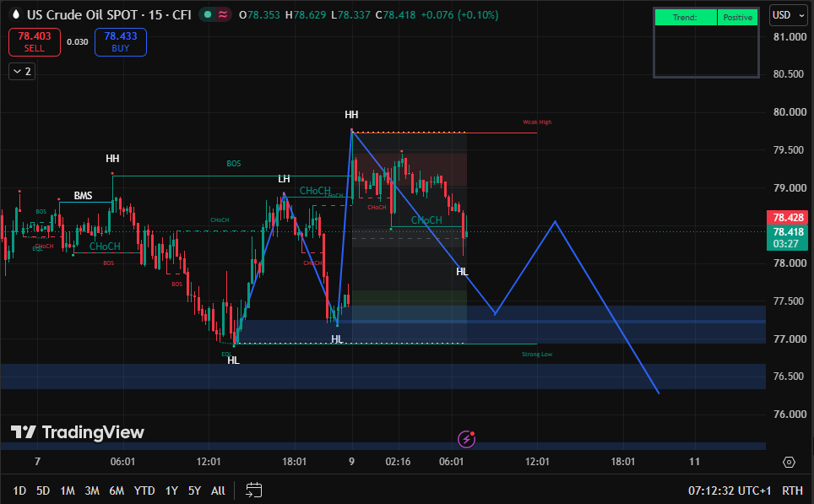Click the 12:01 time label after 06:01
This screenshot has width=814, height=504.
(209, 462)
